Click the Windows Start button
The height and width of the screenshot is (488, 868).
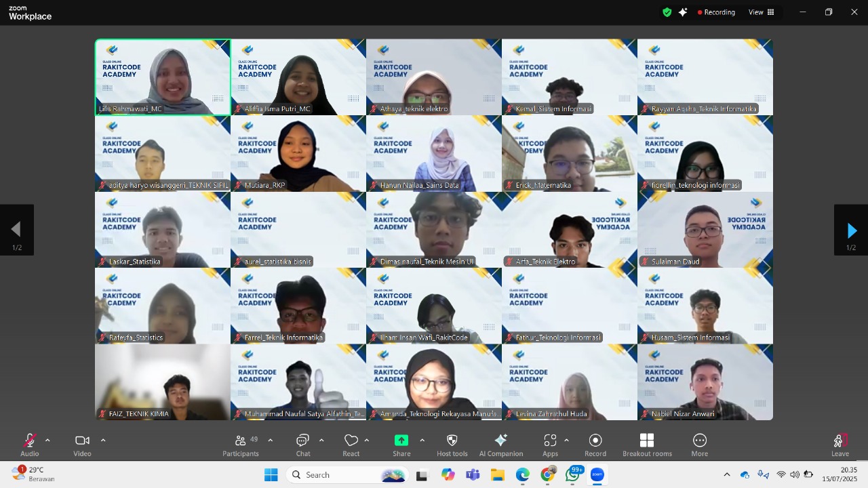point(271,474)
